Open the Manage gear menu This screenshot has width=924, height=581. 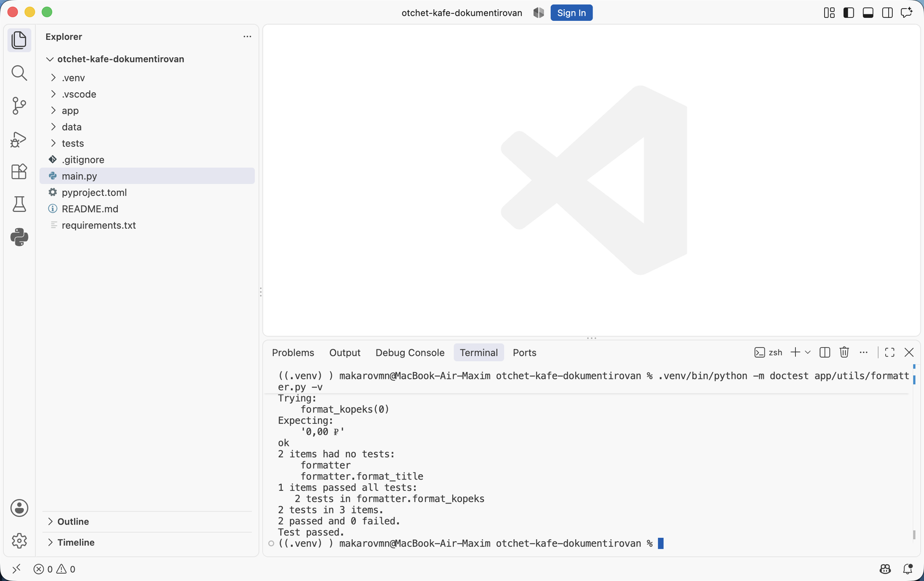point(19,541)
